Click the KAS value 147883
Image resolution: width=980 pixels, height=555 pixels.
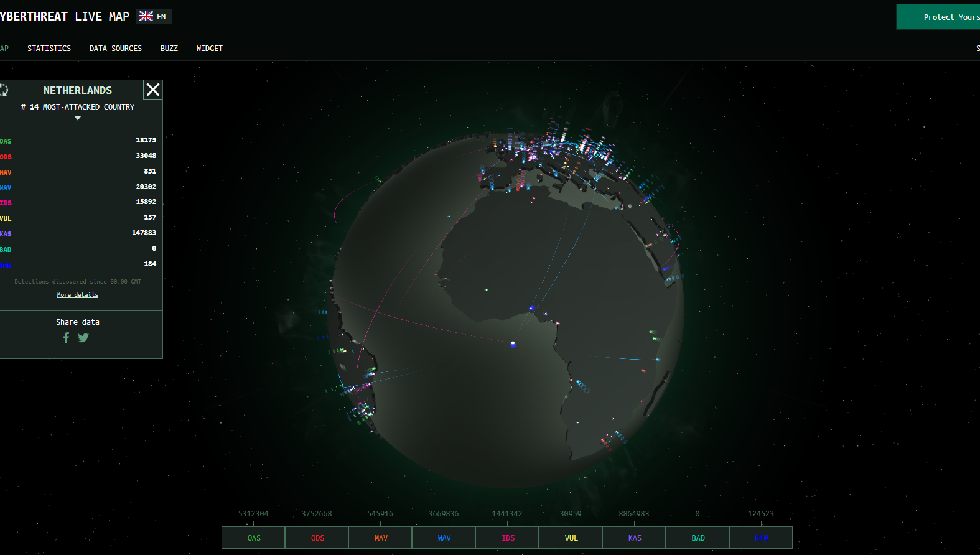coord(144,233)
